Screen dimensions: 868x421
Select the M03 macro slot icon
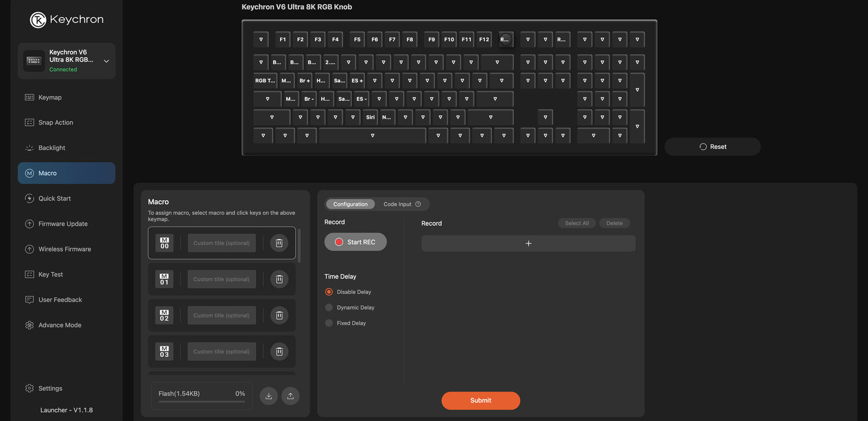click(164, 352)
